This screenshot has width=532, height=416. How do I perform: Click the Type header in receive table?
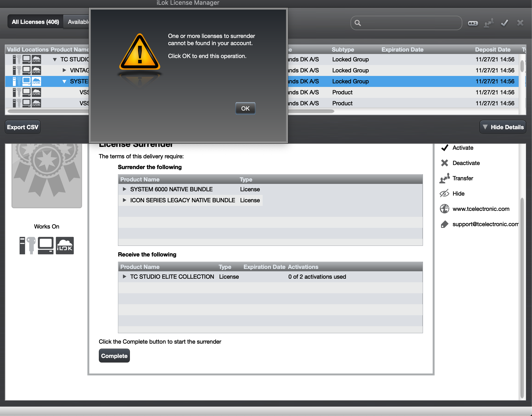pyautogui.click(x=225, y=267)
